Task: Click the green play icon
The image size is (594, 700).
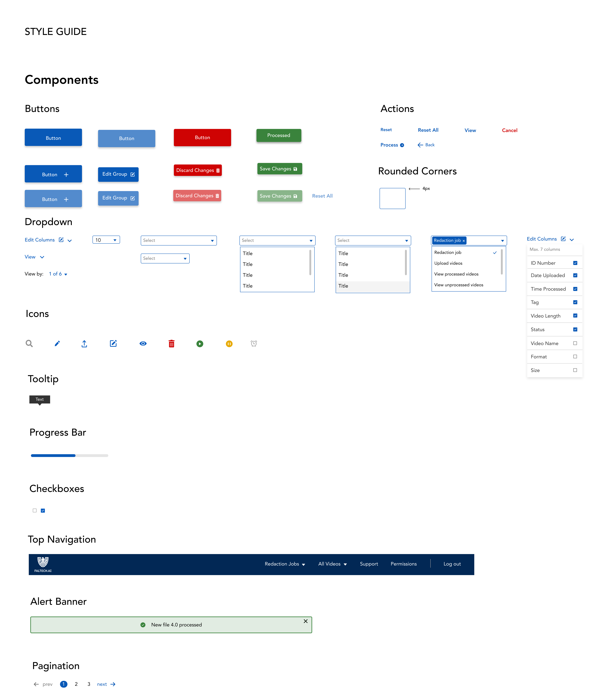Action: (x=200, y=344)
